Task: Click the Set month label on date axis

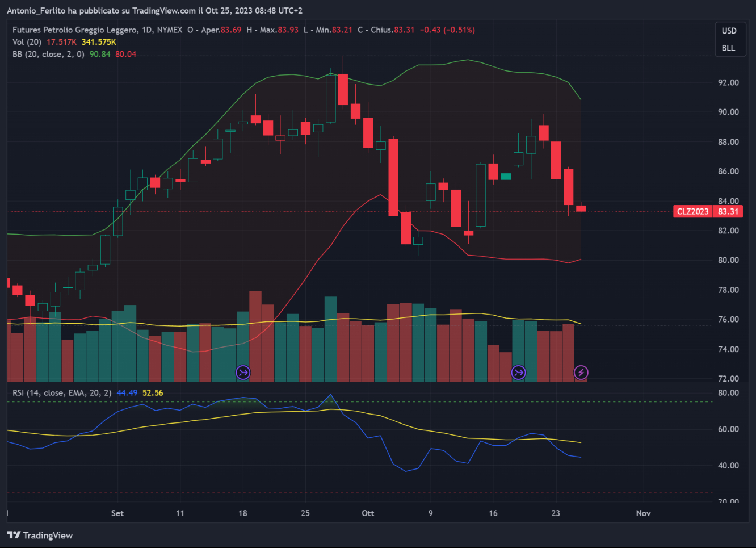Action: click(x=117, y=513)
